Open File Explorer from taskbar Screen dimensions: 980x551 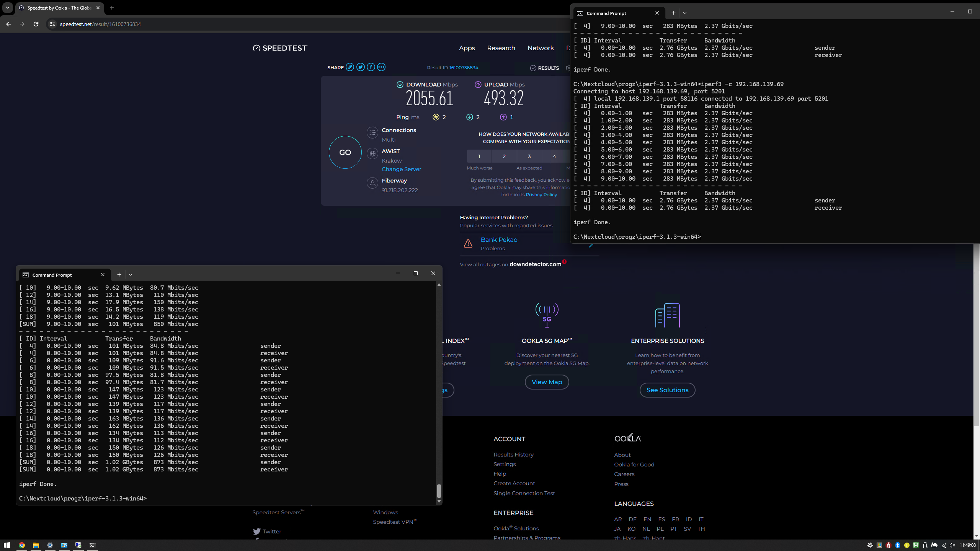click(x=36, y=545)
